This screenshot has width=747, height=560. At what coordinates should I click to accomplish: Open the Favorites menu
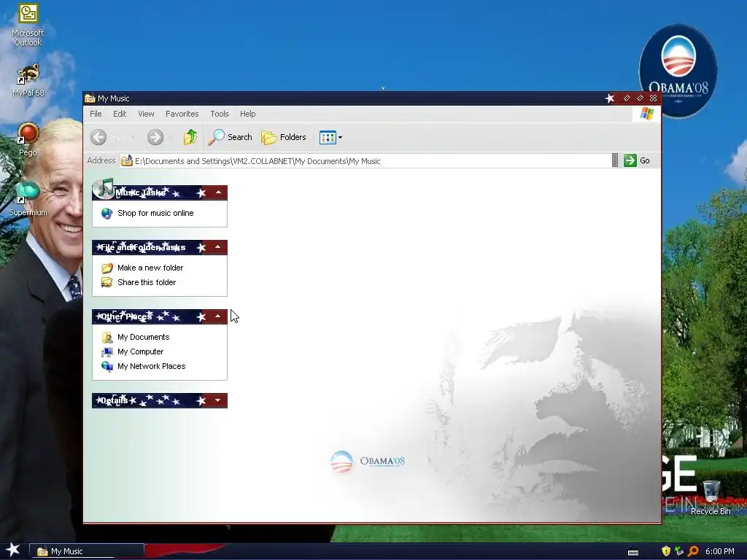click(x=182, y=114)
